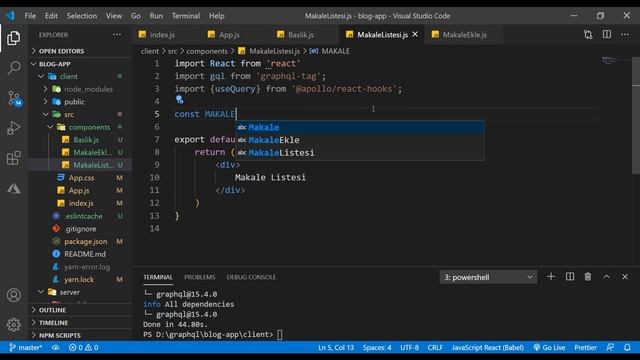The image size is (640, 360).
Task: Click the open changes compare icon
Action: point(588,35)
